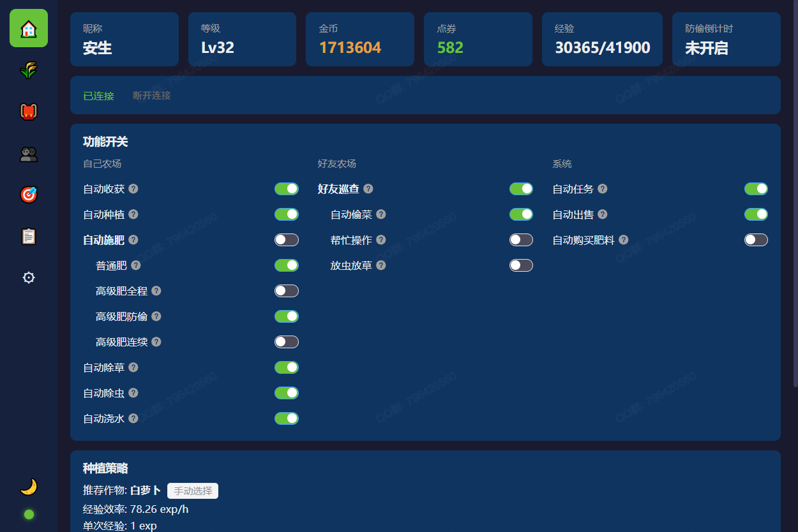Disable the 自动出售 toggle
The width and height of the screenshot is (798, 532).
tap(756, 214)
